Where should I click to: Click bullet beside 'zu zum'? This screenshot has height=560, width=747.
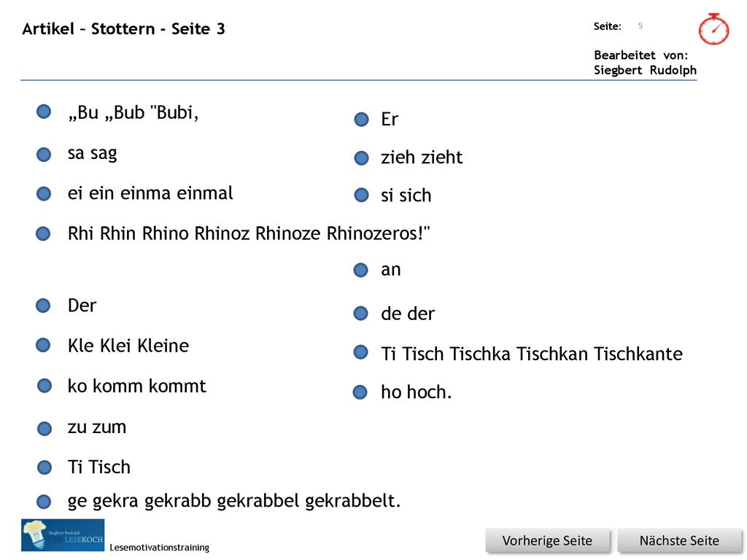[x=44, y=428]
